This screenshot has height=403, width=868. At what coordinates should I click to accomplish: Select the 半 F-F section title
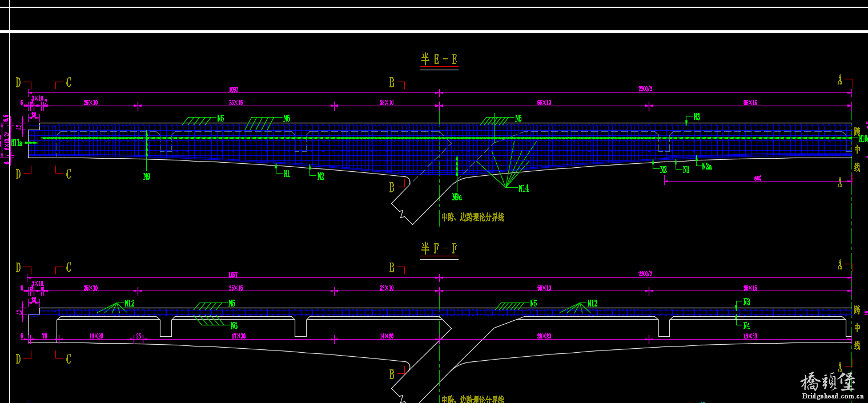pyautogui.click(x=439, y=248)
